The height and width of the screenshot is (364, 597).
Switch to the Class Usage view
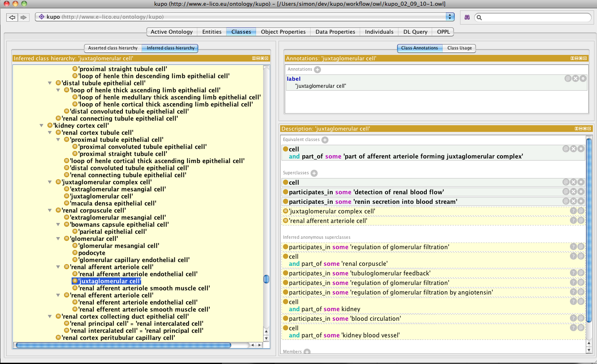[x=459, y=48]
